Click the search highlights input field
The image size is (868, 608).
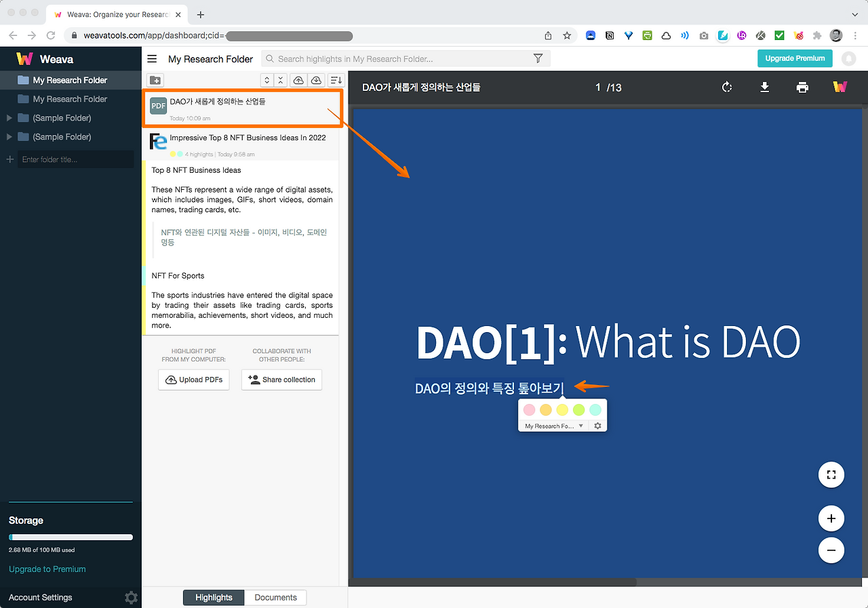(x=406, y=59)
